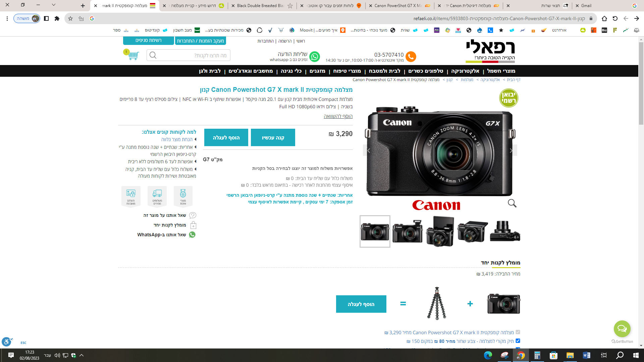The width and height of the screenshot is (644, 362).
Task: Open the tab search dropdown chevron
Action: [54, 5]
